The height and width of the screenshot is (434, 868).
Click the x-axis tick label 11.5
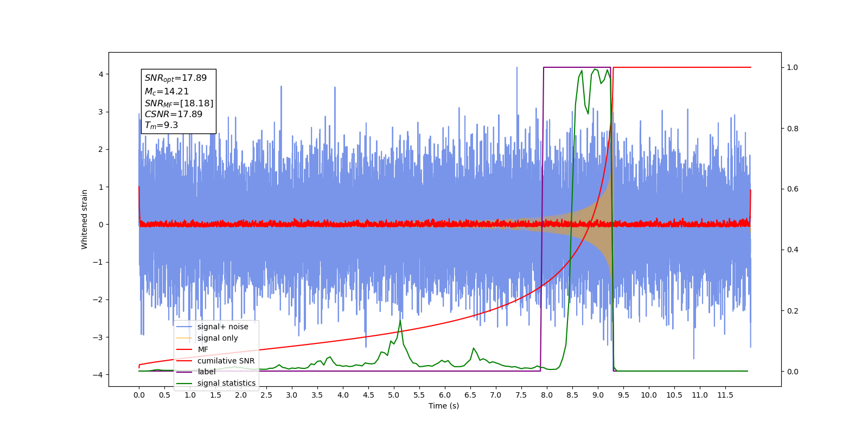(x=725, y=395)
